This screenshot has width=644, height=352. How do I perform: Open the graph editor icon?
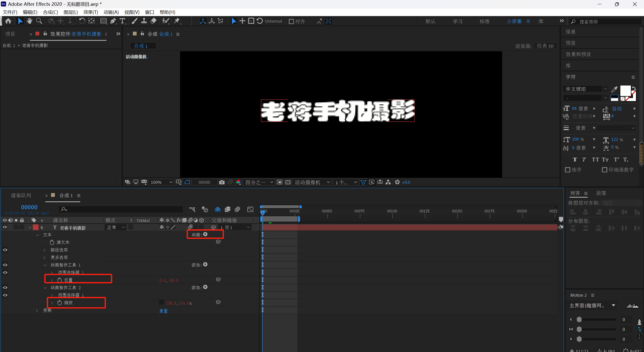tap(250, 209)
